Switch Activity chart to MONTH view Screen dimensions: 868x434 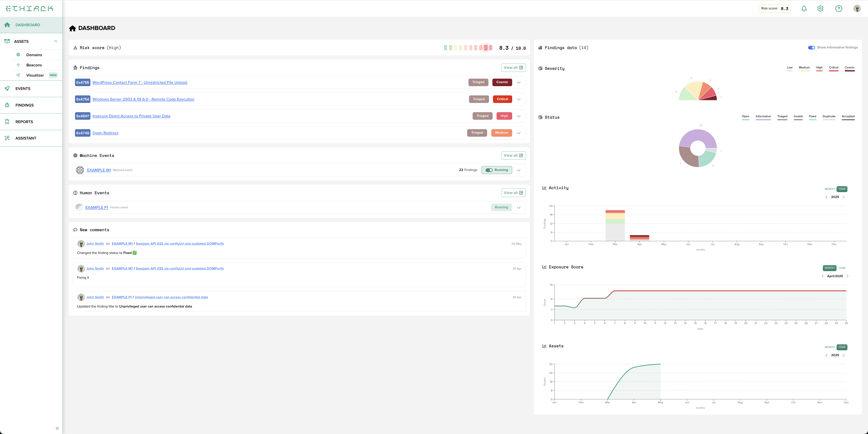click(x=829, y=189)
